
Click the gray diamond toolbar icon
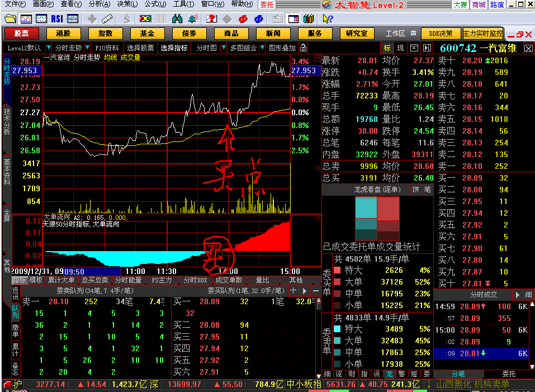click(x=227, y=19)
